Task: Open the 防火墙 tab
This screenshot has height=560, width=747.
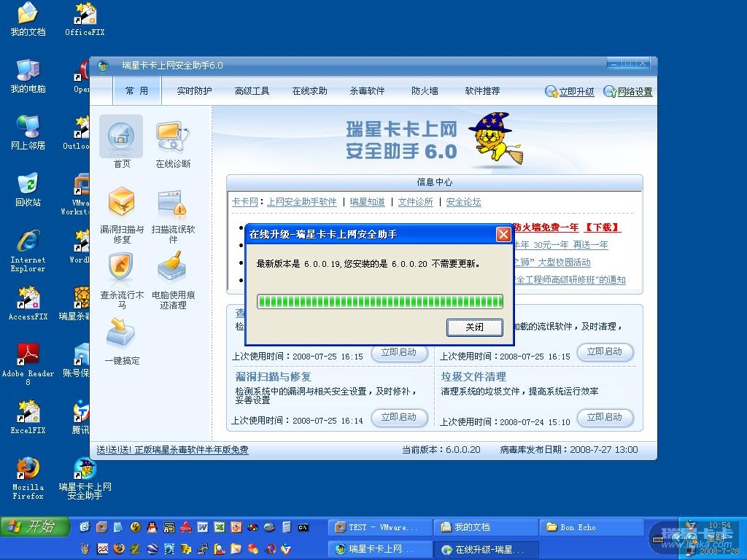Action: (x=425, y=91)
